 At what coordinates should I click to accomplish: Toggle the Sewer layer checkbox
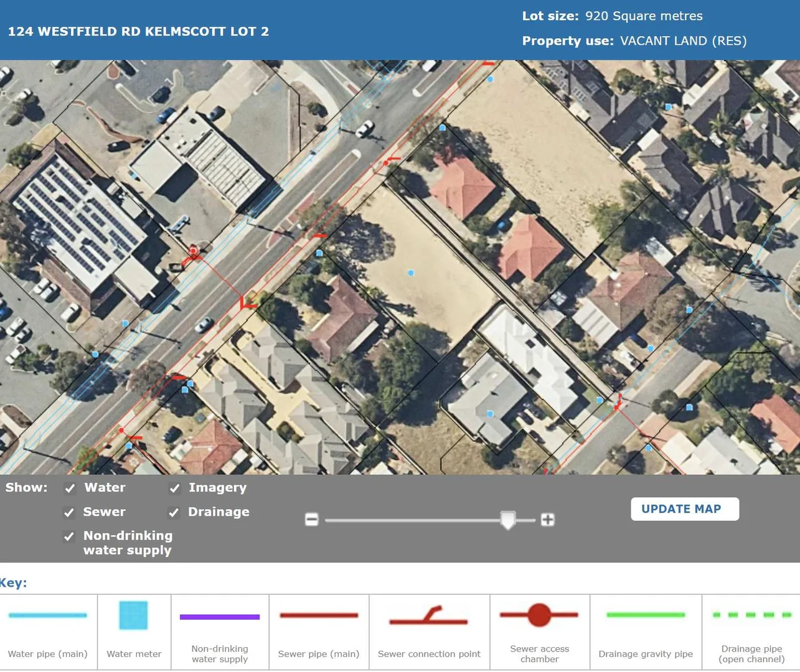(x=70, y=513)
